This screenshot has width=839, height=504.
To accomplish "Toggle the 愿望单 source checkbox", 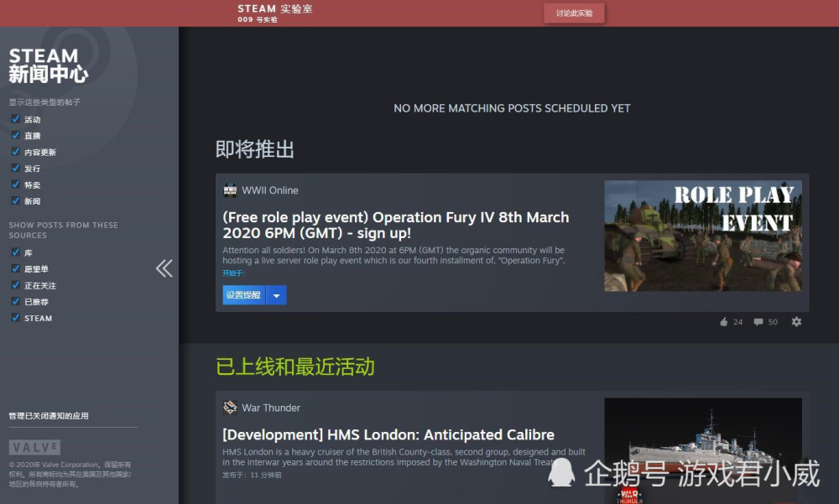I will (15, 268).
